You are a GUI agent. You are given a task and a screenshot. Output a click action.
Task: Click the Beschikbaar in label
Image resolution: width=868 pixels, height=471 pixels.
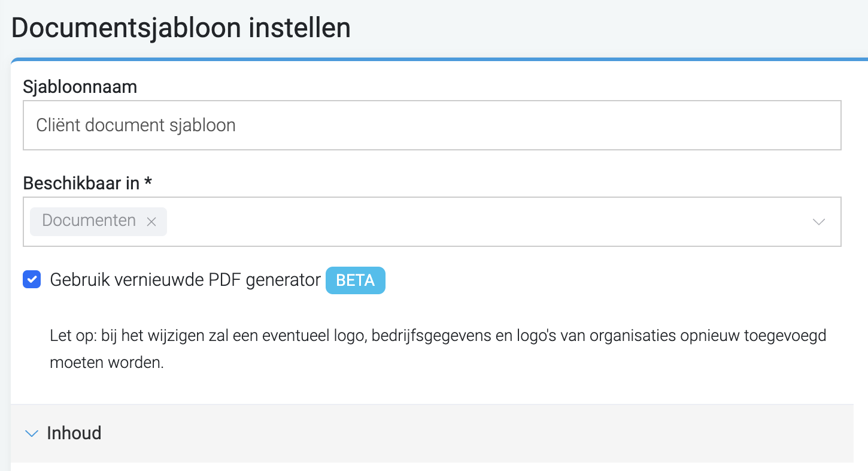point(81,183)
